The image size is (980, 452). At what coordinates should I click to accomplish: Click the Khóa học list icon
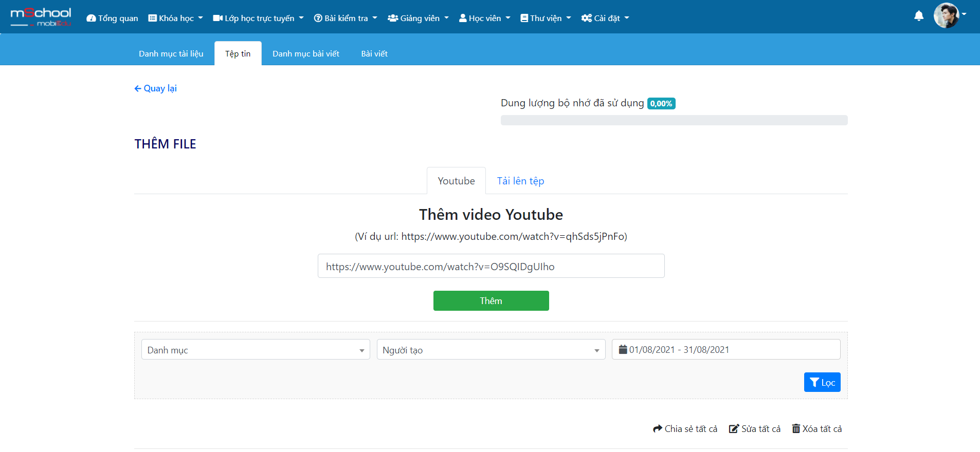coord(153,18)
